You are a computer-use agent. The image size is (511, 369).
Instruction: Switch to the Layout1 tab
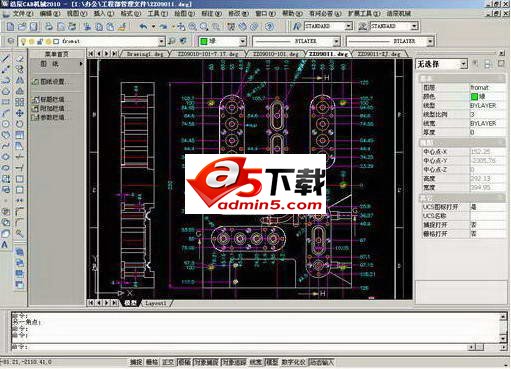click(x=155, y=303)
